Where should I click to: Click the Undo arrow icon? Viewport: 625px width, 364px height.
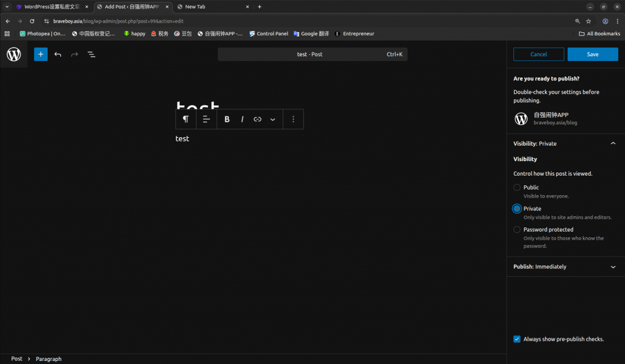[x=58, y=54]
